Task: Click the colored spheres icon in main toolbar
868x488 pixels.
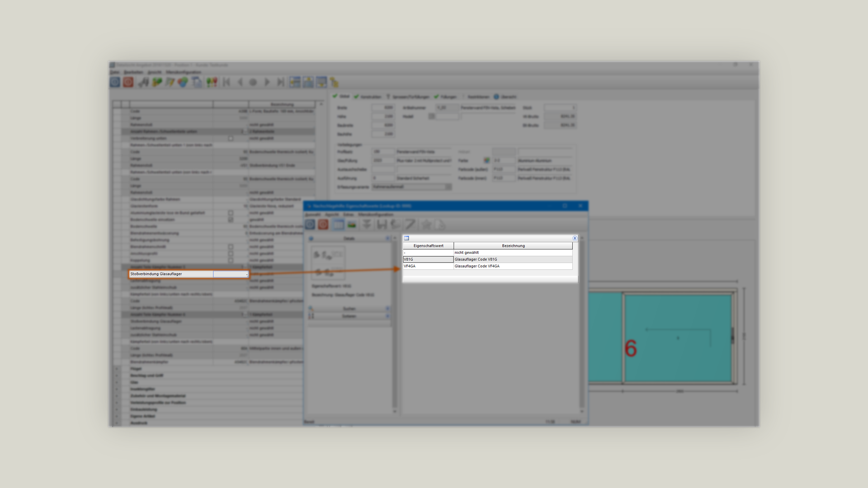Action: click(183, 82)
